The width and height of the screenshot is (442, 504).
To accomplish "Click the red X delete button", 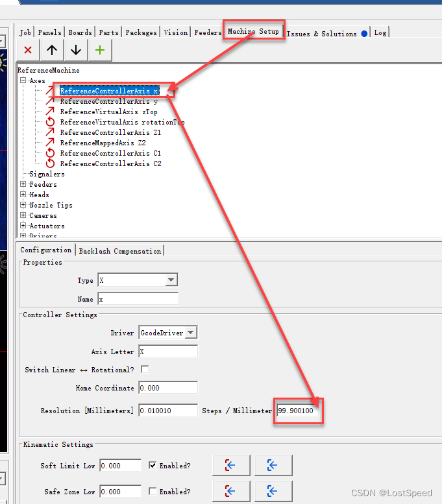I will (x=28, y=50).
